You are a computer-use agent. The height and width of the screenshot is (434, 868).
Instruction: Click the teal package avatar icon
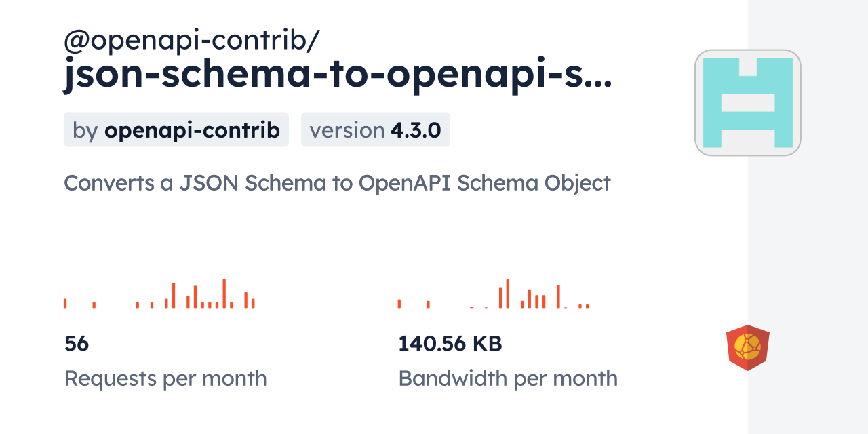click(x=747, y=102)
